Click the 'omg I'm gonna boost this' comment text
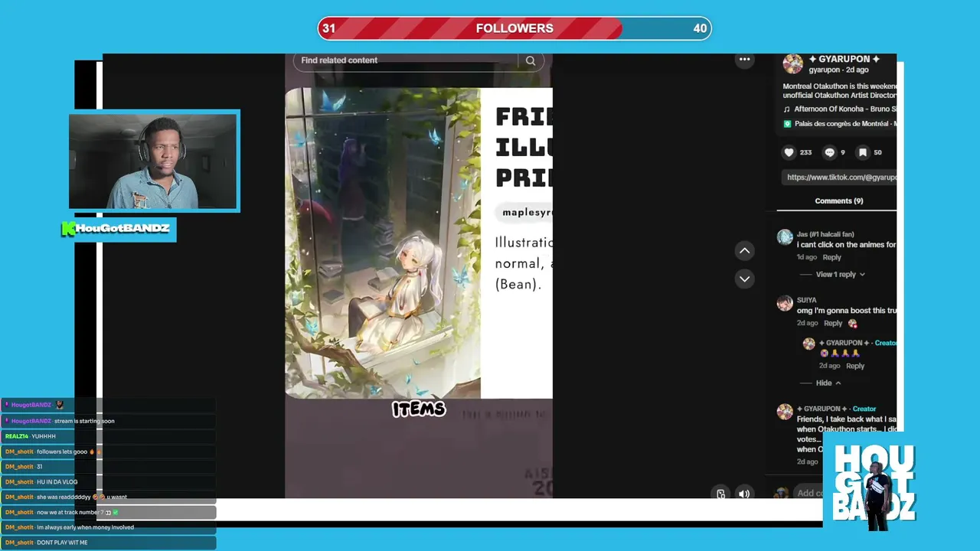 847,311
